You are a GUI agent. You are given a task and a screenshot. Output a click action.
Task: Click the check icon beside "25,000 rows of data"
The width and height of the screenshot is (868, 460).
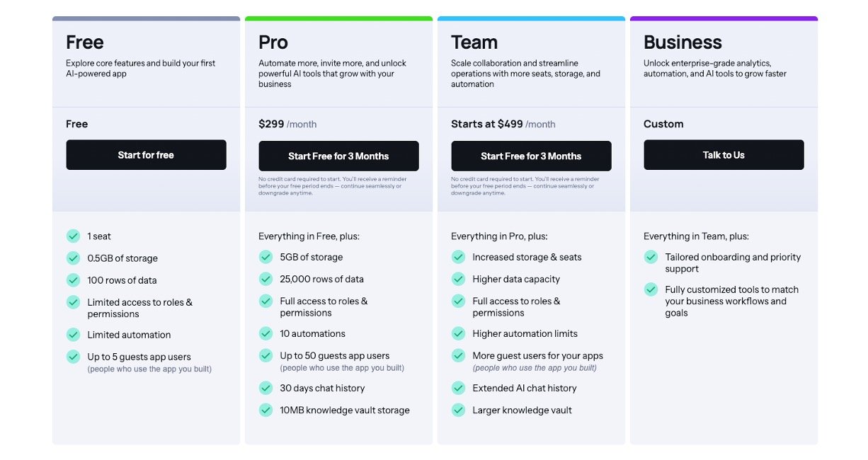[265, 279]
